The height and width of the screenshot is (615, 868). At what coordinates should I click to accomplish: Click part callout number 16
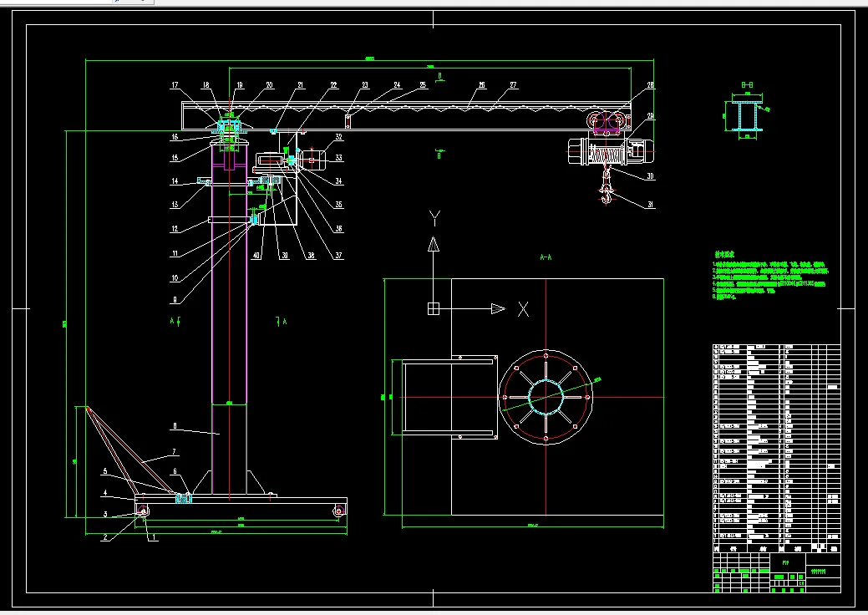coord(175,137)
